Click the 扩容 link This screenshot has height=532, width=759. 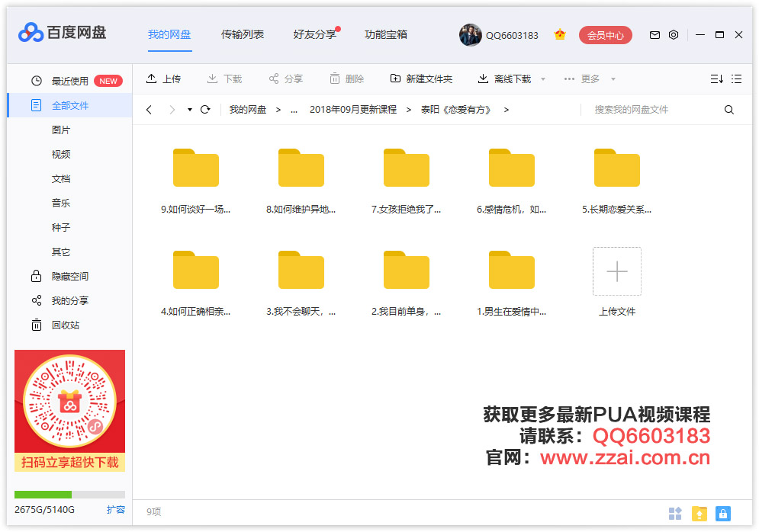[x=116, y=510]
